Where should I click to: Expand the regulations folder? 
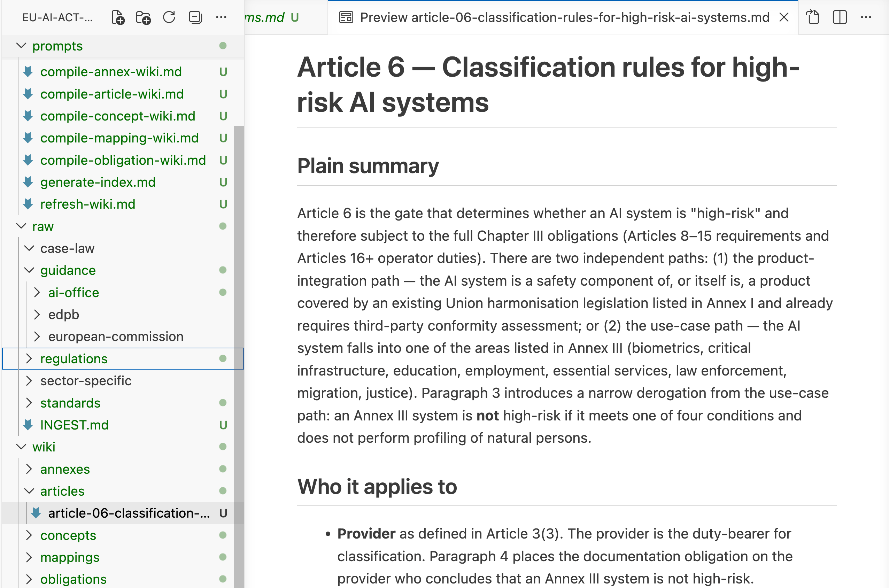tap(74, 358)
